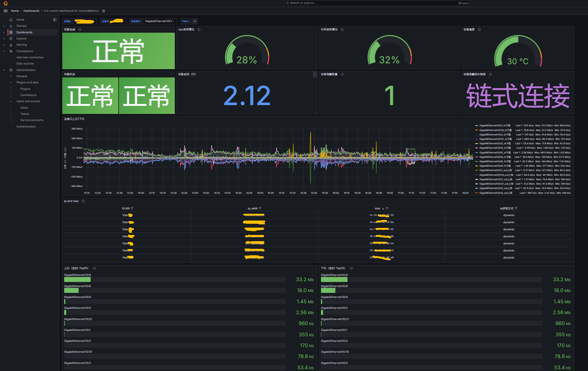Collapse the Administration section chevron
588x371 pixels.
coord(4,70)
